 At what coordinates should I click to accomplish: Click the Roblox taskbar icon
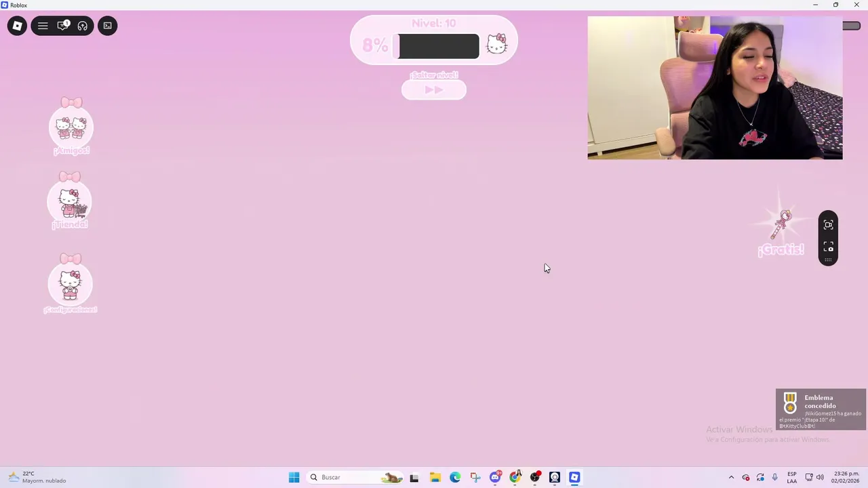pos(574,477)
